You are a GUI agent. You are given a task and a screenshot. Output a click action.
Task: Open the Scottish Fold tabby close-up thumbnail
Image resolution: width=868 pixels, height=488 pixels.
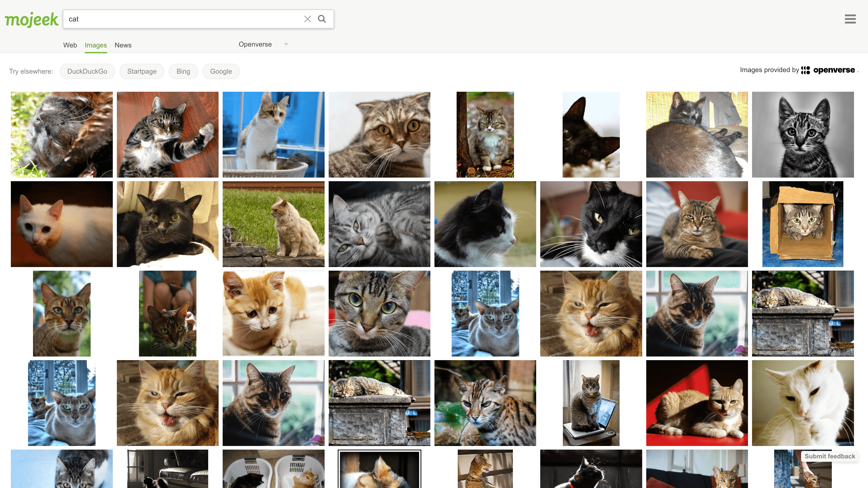pos(380,134)
